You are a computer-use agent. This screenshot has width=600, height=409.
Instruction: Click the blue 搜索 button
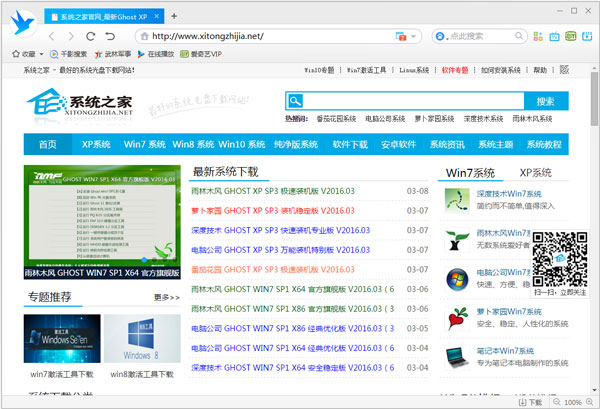click(546, 101)
